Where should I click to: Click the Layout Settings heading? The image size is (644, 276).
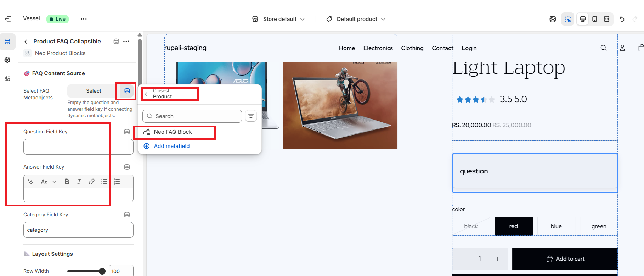click(52, 254)
